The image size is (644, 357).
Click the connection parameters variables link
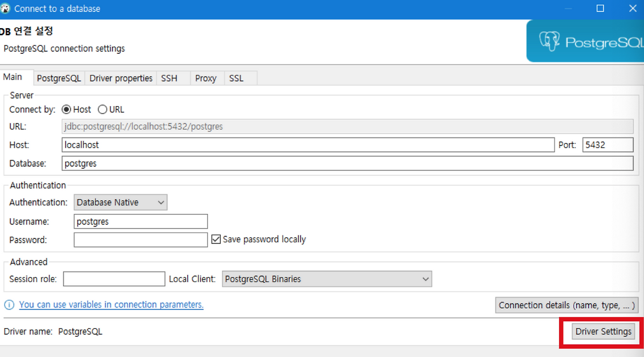click(x=111, y=304)
